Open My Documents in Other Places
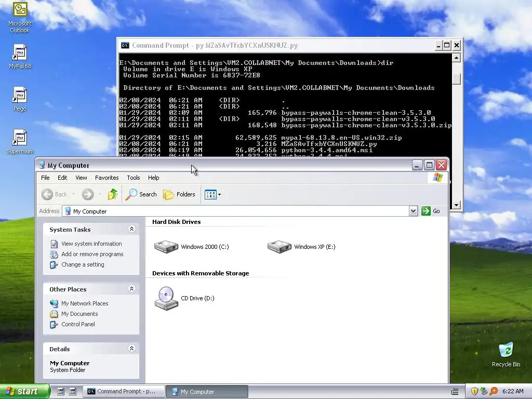532x399 pixels. (79, 314)
